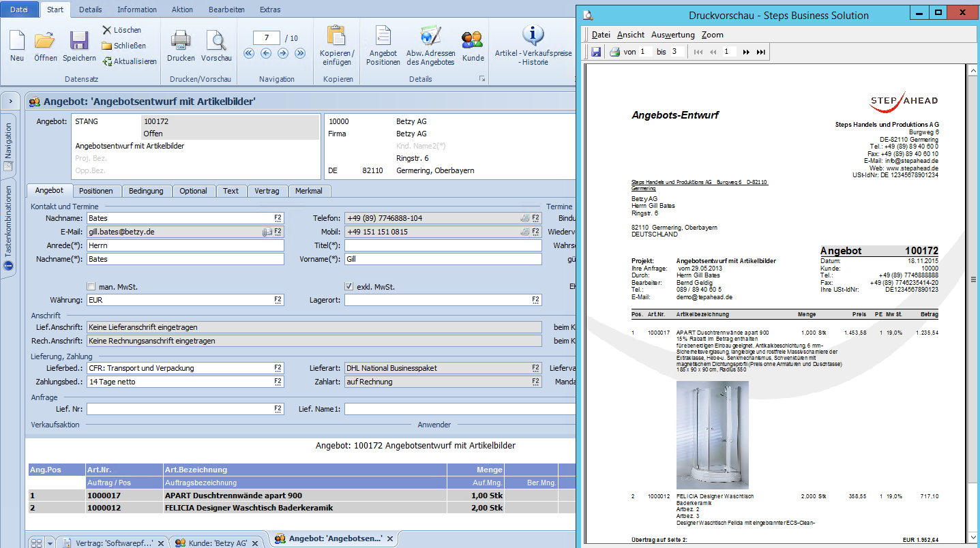Screen dimensions: 980x548
Task: Open the Merkmal tab
Action: 309,191
